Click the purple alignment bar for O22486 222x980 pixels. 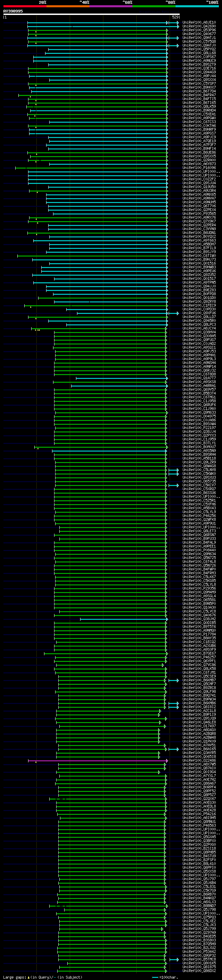coord(98,761)
